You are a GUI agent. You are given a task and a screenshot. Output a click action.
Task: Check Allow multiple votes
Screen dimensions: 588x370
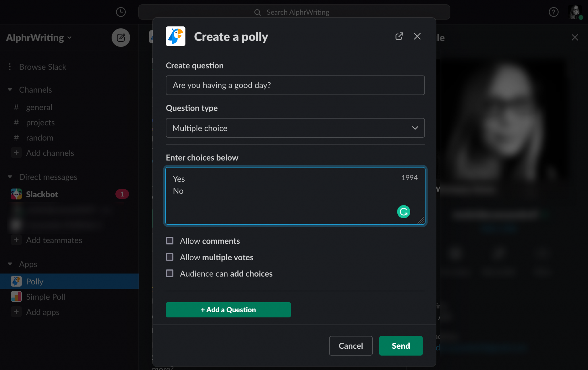[x=169, y=257]
